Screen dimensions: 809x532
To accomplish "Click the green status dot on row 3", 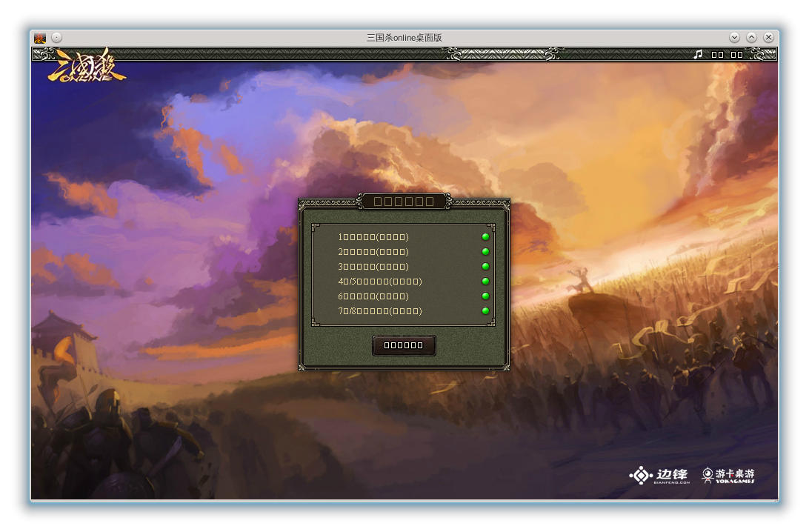I will (485, 267).
